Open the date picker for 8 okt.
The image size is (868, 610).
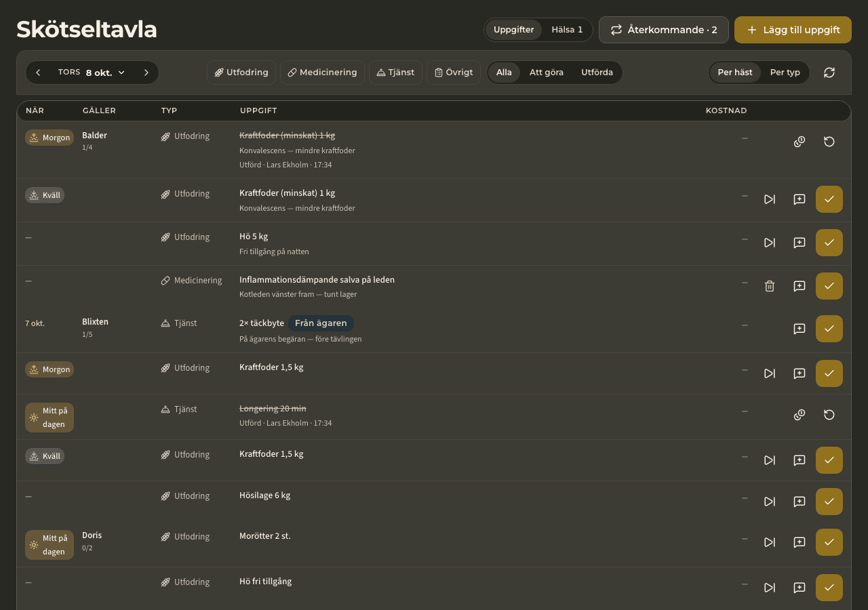[92, 73]
